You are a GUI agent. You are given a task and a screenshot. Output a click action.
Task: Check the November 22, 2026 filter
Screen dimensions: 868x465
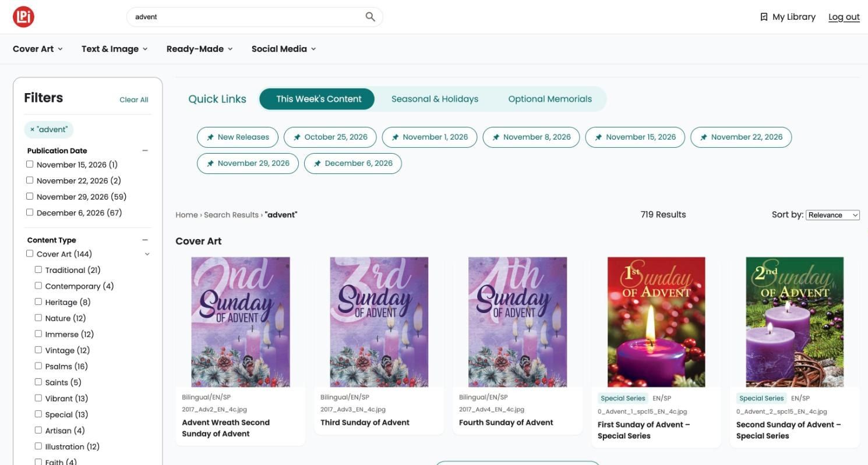tap(30, 180)
